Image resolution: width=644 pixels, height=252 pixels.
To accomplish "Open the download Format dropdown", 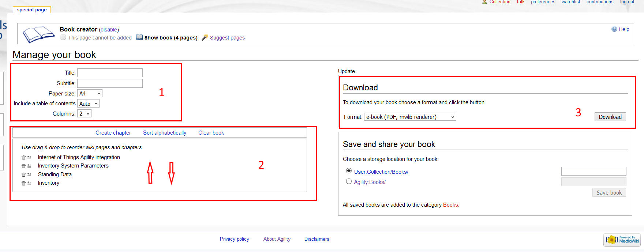I will (x=410, y=117).
